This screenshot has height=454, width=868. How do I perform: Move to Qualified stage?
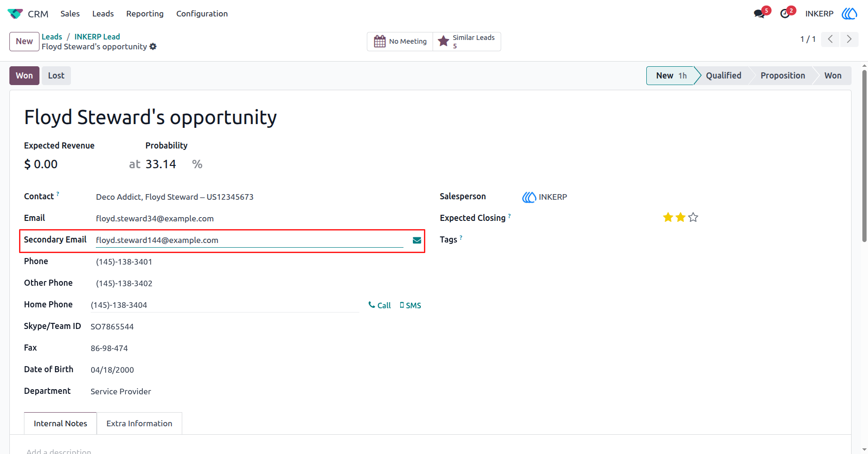point(723,76)
